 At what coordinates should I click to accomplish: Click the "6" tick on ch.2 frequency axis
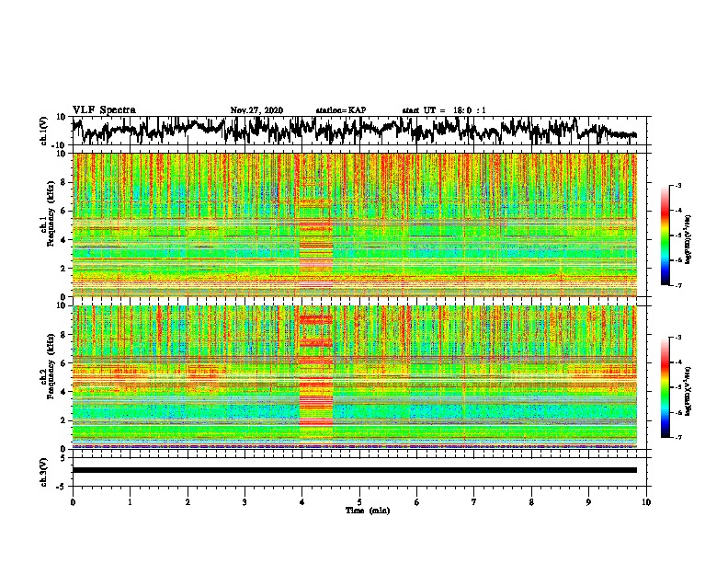click(x=63, y=363)
